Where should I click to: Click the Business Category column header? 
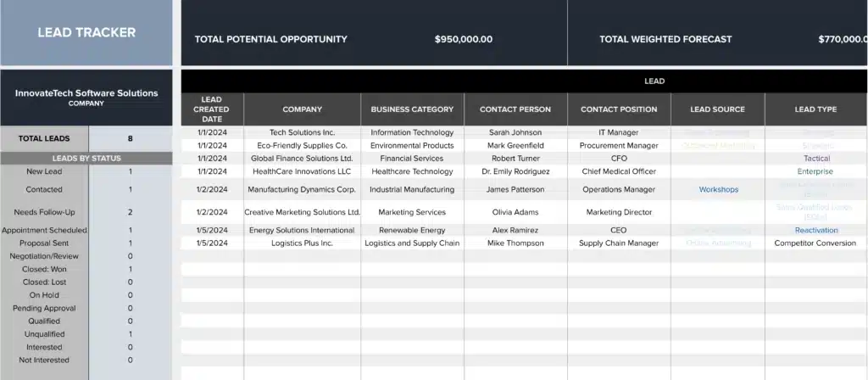click(412, 109)
